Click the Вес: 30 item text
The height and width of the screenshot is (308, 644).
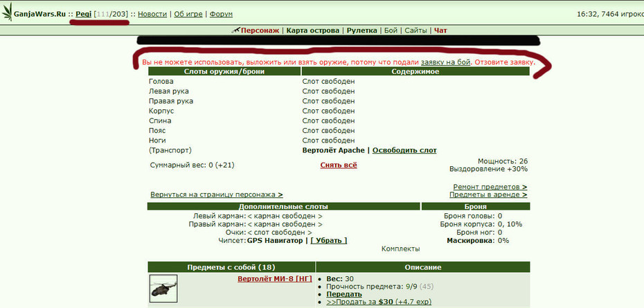[x=340, y=279]
